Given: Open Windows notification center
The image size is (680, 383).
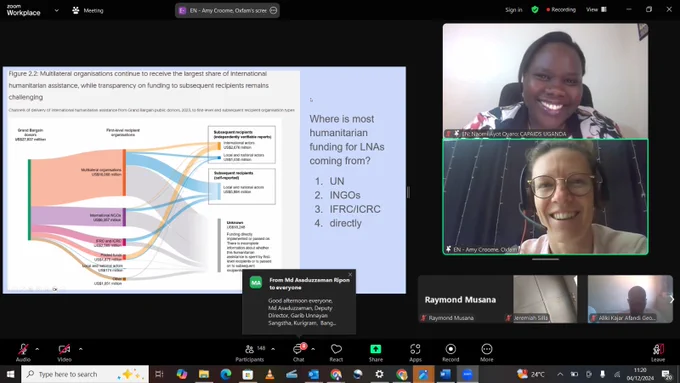Looking at the screenshot, I should [667, 374].
